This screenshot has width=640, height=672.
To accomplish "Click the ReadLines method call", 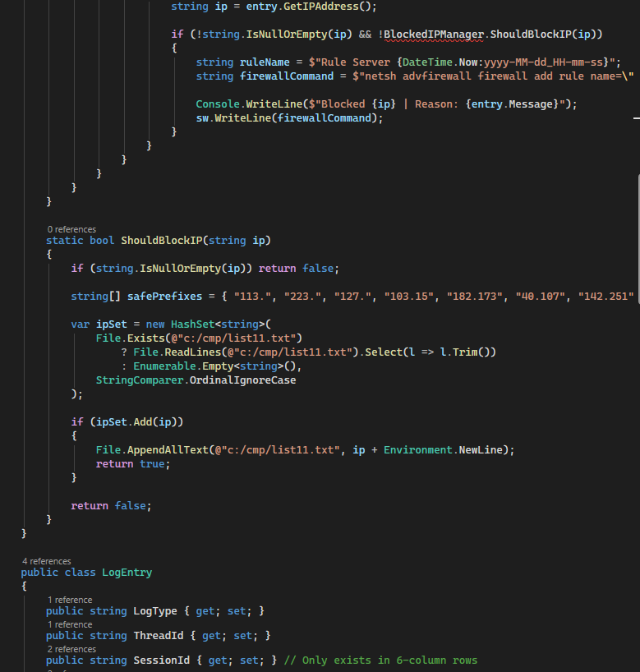I will click(192, 352).
